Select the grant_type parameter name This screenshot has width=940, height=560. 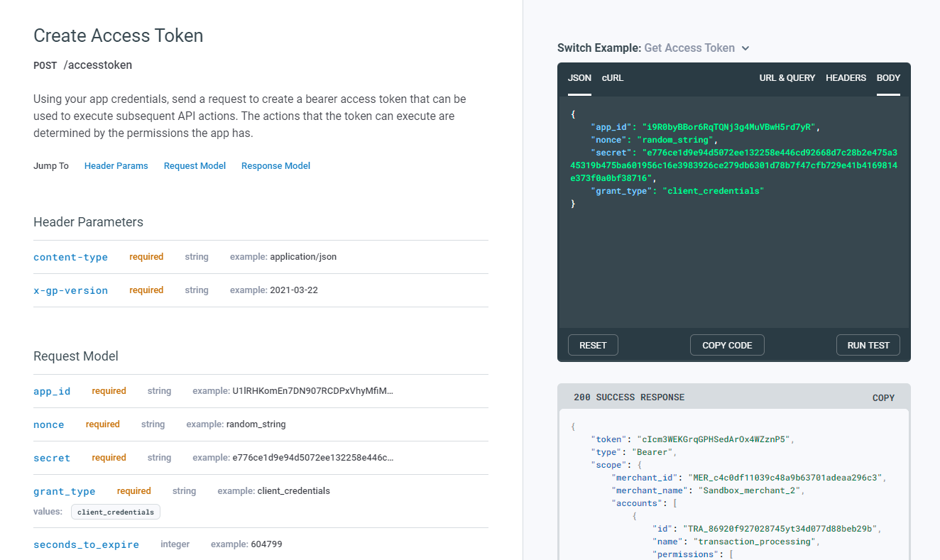[x=64, y=491]
